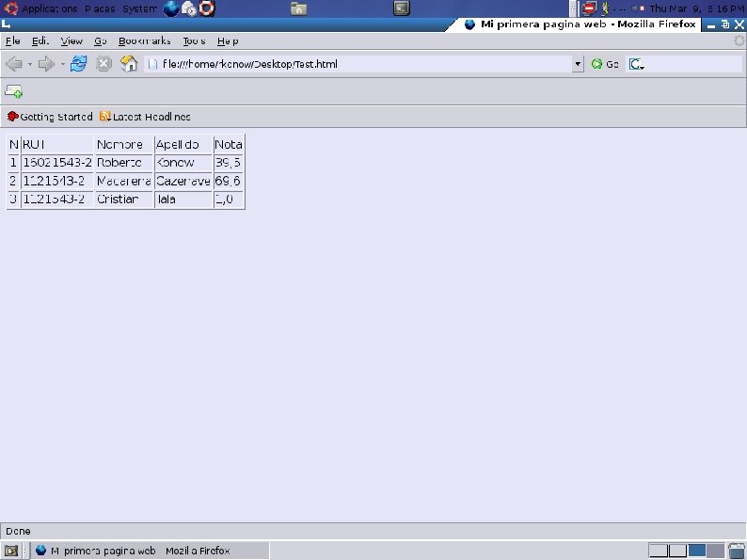Open the help lifesaver icon in top panel

pos(207,8)
